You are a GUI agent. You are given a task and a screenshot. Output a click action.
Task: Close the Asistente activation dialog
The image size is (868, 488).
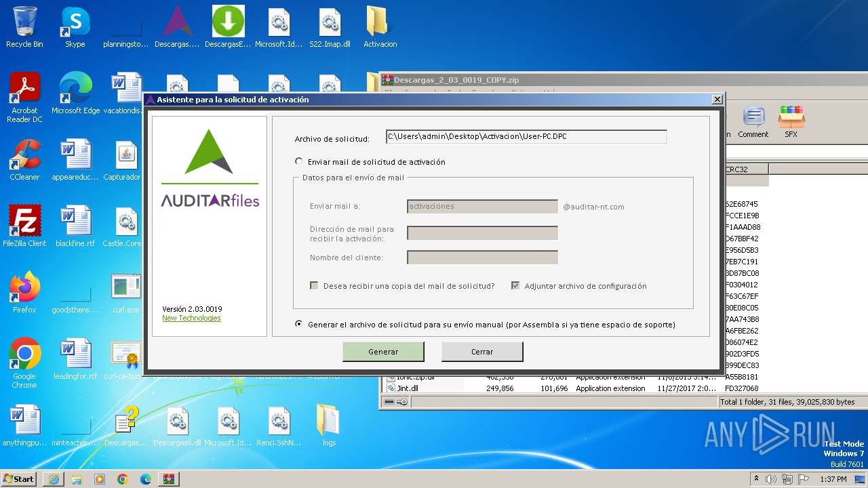(x=717, y=100)
